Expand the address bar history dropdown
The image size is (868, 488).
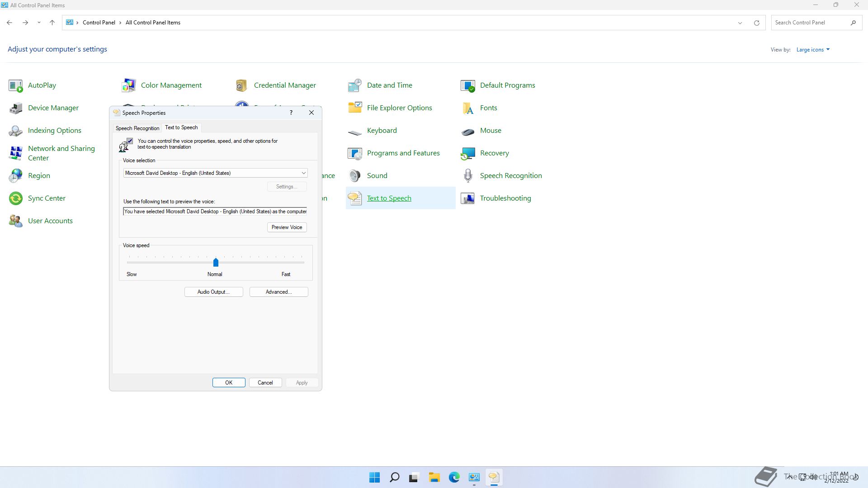click(740, 23)
